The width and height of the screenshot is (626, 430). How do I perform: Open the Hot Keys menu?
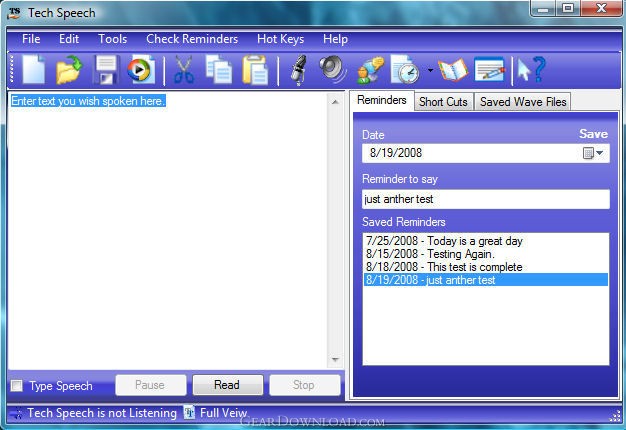click(x=281, y=39)
